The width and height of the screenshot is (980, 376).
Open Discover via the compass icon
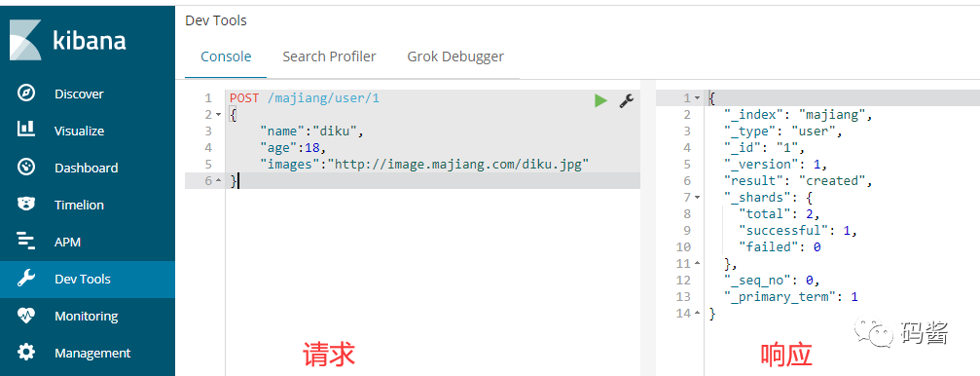point(26,94)
